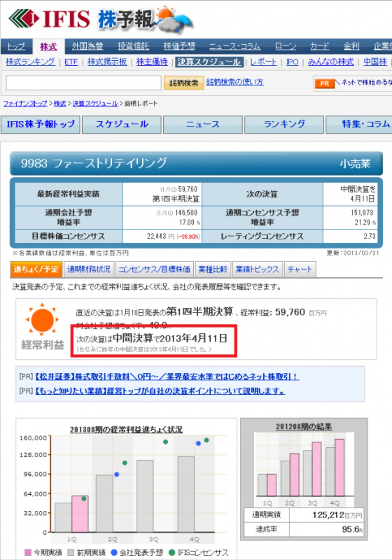
Task: Open the 株価予想 menu item
Action: (179, 46)
